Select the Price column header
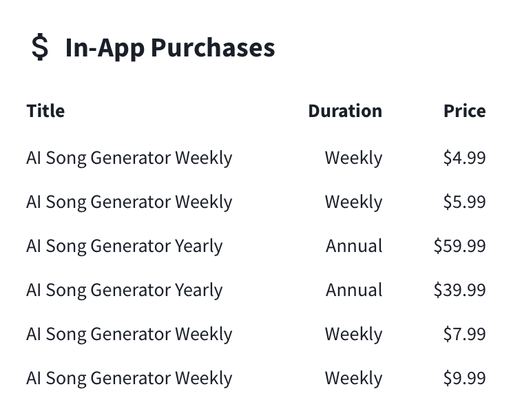Viewport: 511px width, 420px height. [465, 111]
